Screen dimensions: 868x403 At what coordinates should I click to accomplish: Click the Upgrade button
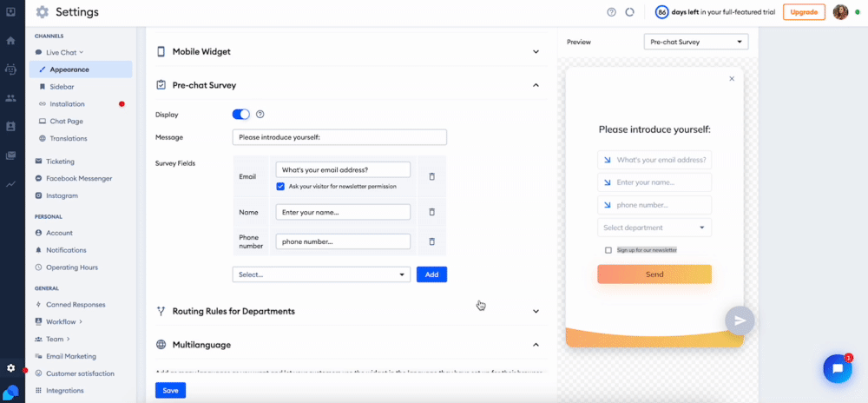(x=804, y=12)
